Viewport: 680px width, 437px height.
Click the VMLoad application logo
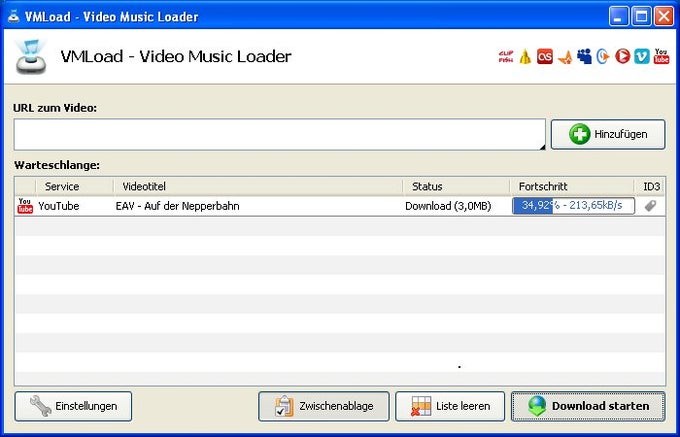30,57
